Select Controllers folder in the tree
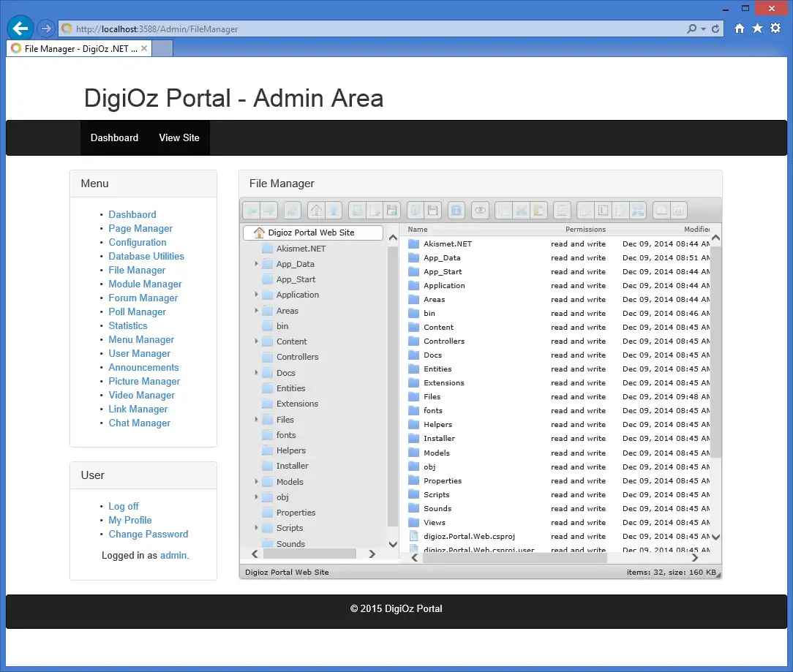This screenshot has width=793, height=672. pyautogui.click(x=297, y=357)
